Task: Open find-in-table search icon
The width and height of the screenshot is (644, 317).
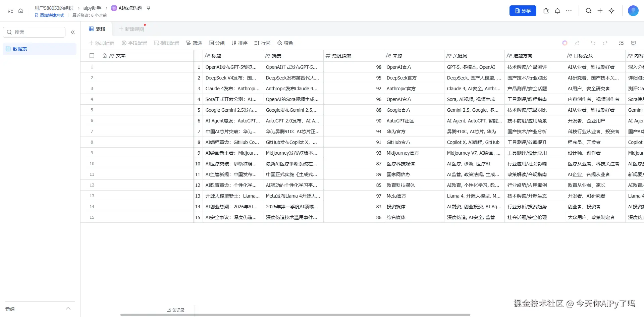Action: (x=621, y=43)
